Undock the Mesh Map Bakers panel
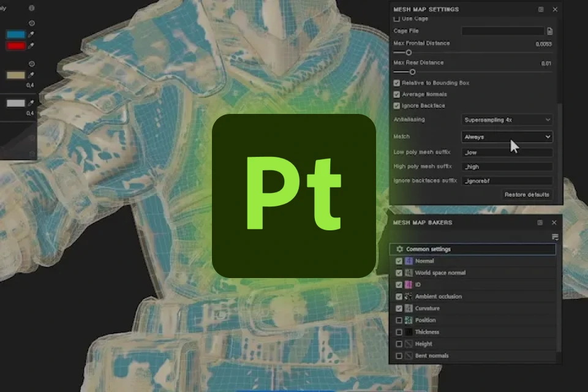Image resolution: width=588 pixels, height=392 pixels. 540,222
